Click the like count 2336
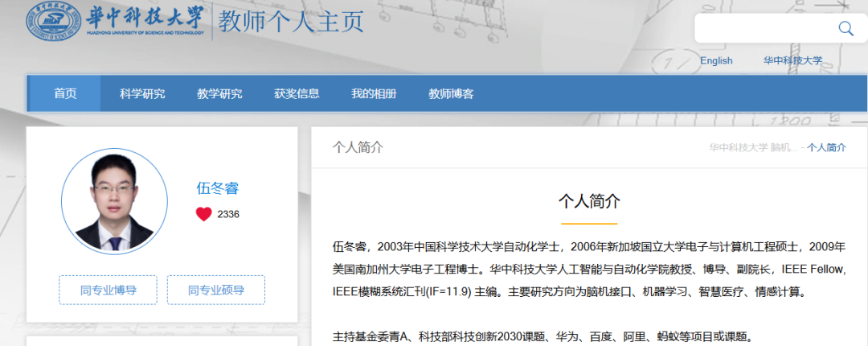The width and height of the screenshot is (868, 346). click(x=228, y=215)
